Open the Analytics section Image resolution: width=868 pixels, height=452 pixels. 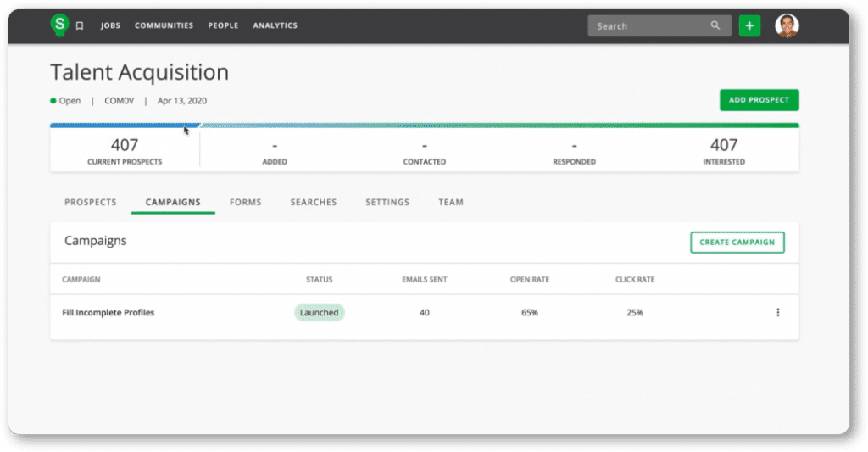tap(275, 26)
